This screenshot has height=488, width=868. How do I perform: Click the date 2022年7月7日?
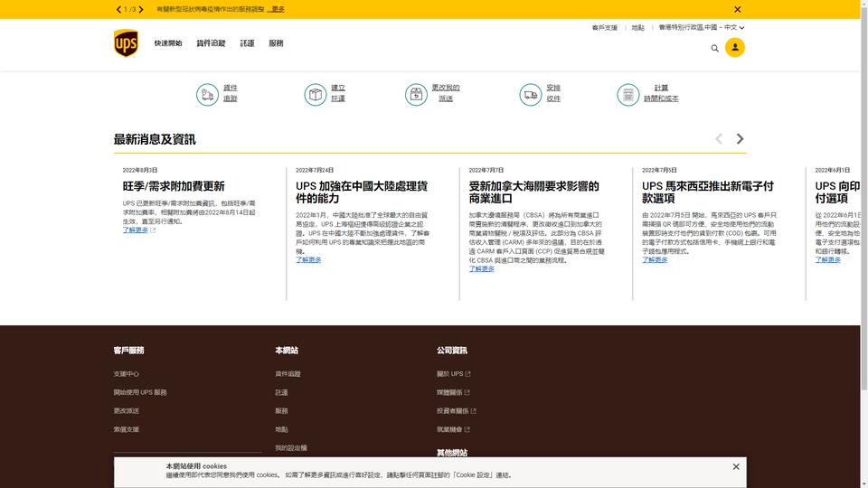[x=486, y=170]
